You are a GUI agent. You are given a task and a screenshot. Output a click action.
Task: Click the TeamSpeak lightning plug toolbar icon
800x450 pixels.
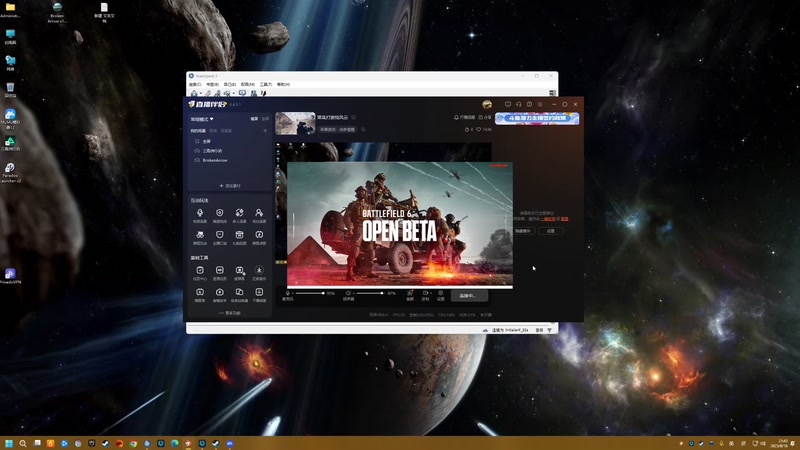[264, 93]
